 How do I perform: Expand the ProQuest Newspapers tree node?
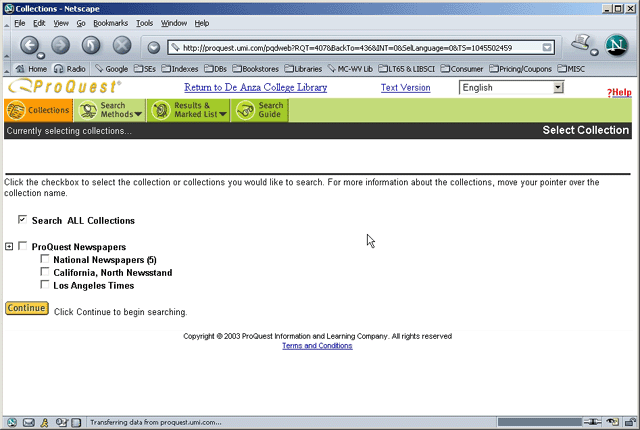[9, 247]
